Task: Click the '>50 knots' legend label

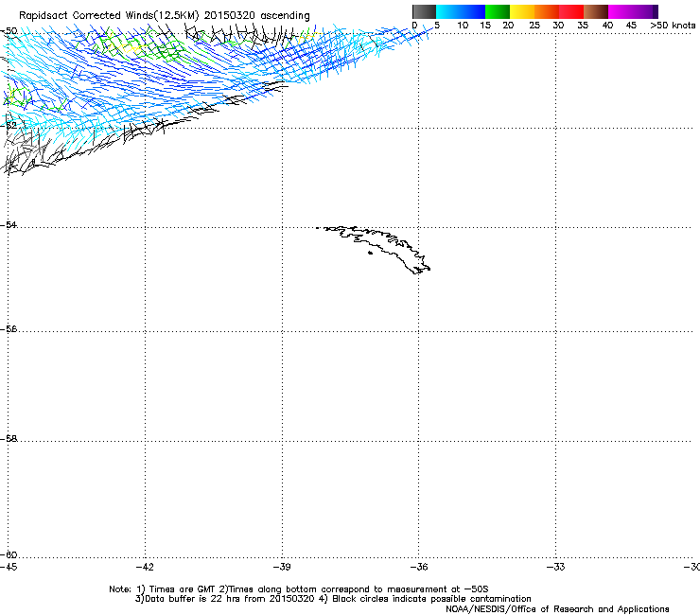Action: click(673, 26)
